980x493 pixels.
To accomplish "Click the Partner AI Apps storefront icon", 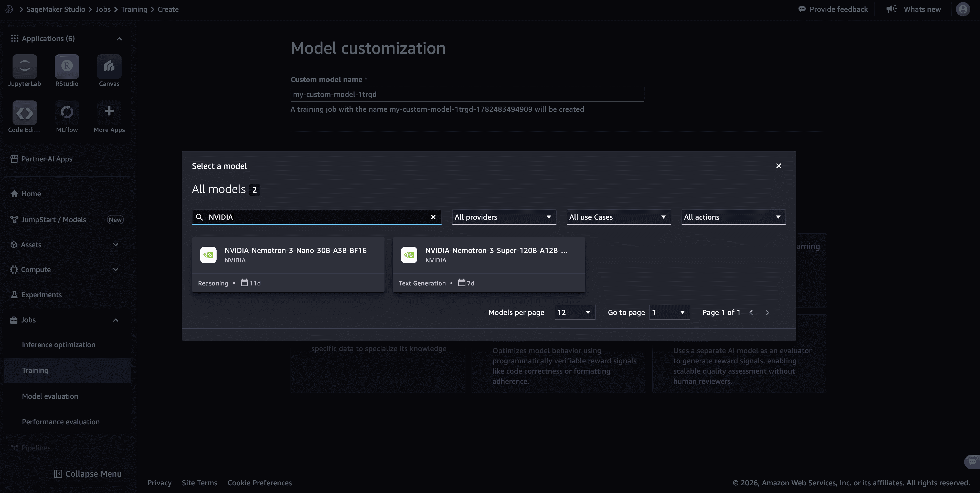I will 14,159.
